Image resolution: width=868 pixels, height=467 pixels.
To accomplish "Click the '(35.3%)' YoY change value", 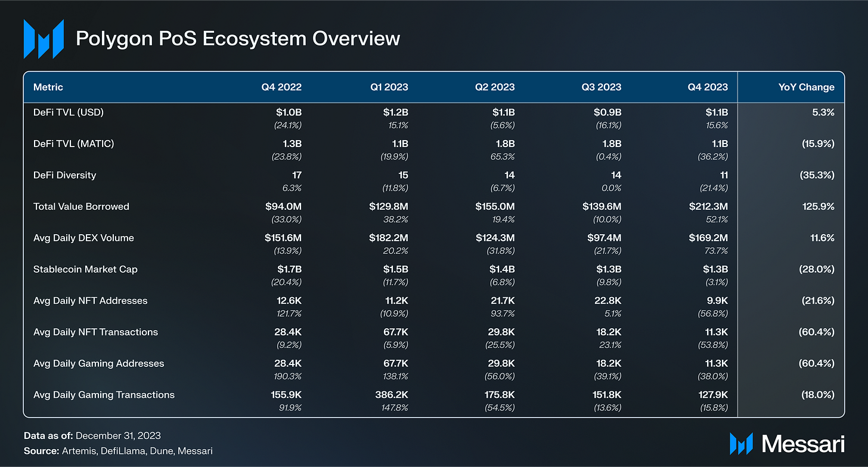I will [x=817, y=175].
